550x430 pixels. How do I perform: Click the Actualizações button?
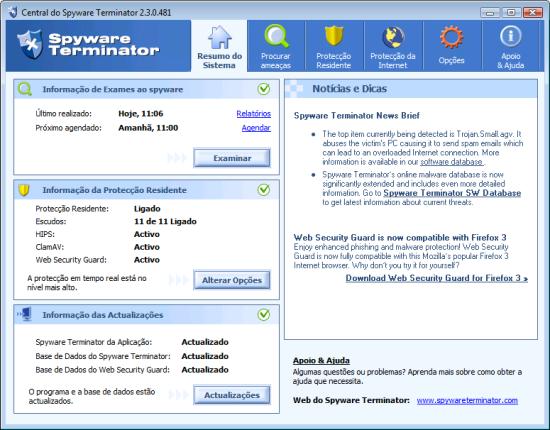coord(232,395)
